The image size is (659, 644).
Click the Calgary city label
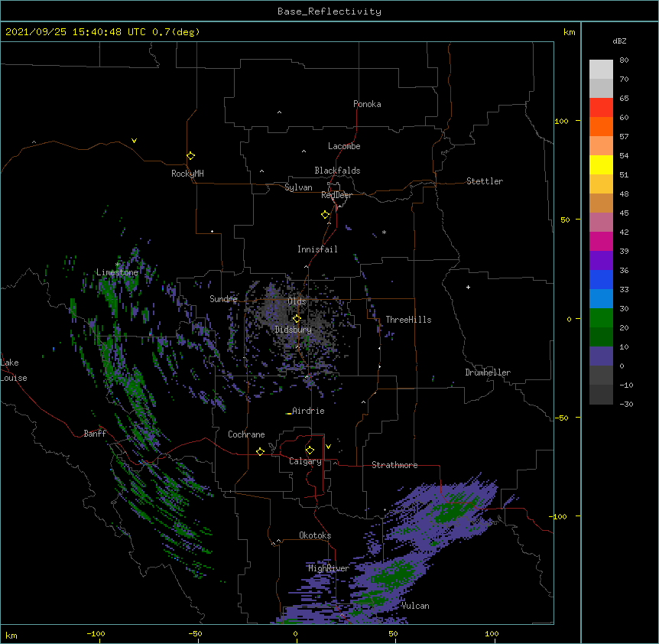(305, 461)
